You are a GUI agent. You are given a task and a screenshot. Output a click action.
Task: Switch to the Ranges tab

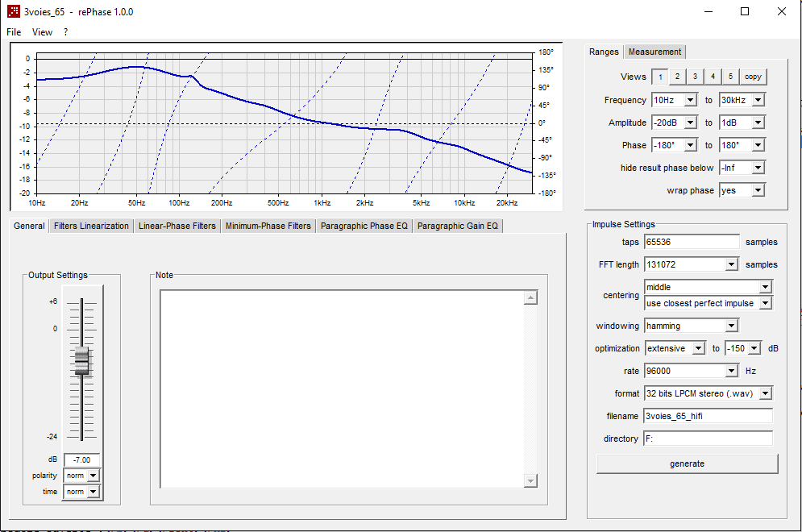tap(604, 52)
